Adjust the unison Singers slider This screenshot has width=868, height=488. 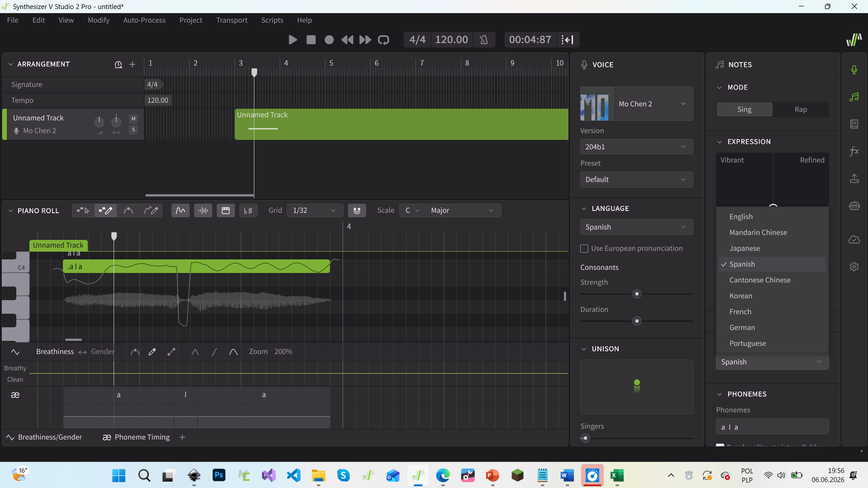tap(636, 438)
